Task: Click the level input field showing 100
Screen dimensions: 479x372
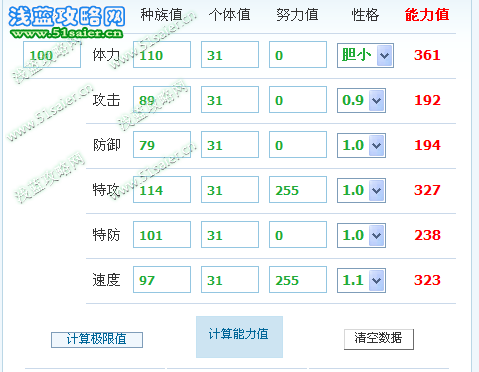Action: (x=52, y=55)
